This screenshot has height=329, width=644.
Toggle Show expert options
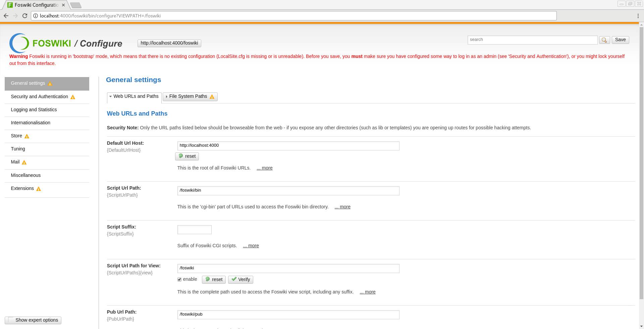[33, 320]
